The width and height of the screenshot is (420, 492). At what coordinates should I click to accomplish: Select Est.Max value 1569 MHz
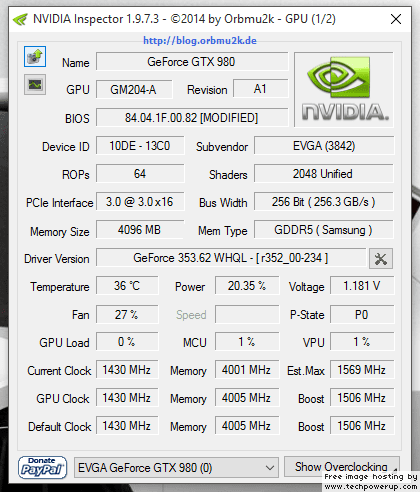362,370
